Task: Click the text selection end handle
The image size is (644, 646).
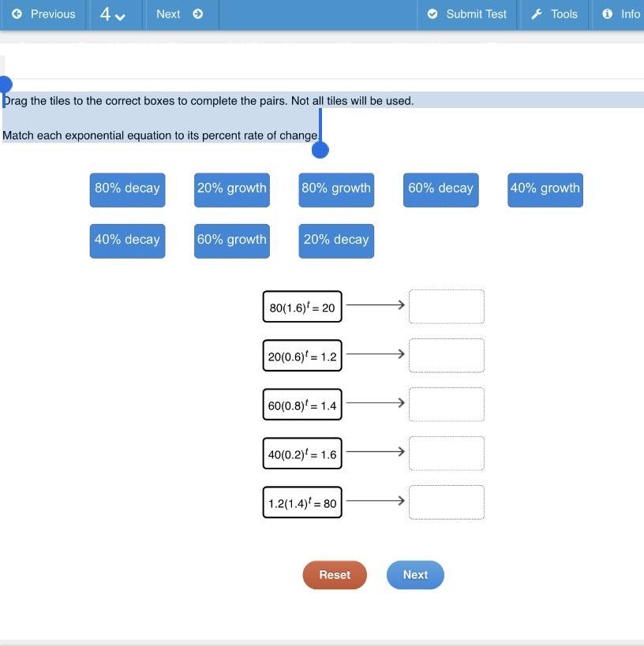Action: 320,150
